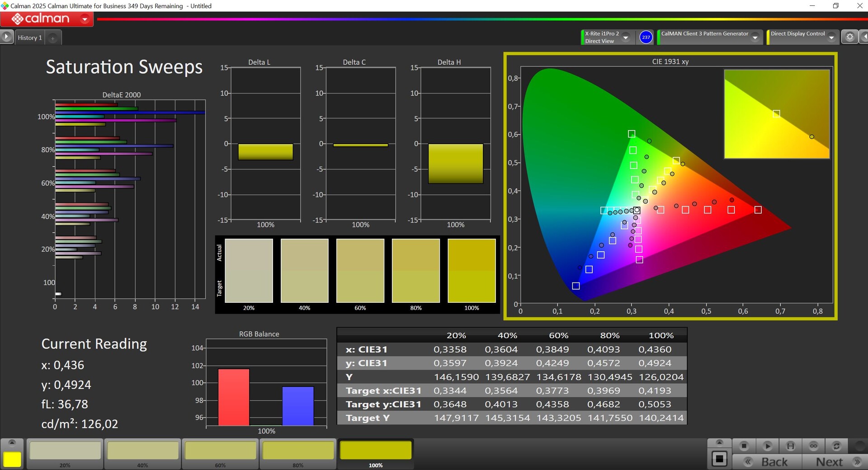Open the settings gear icon
868x470 pixels.
[849, 37]
